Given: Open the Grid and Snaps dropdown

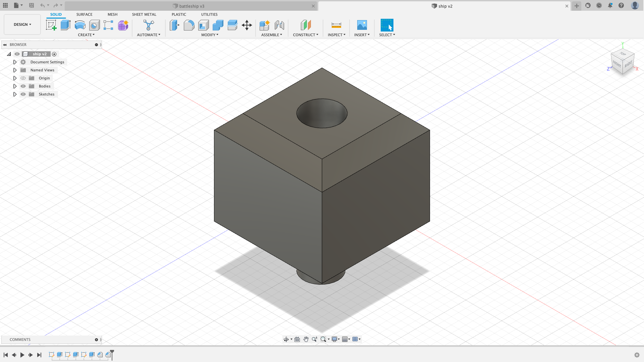Looking at the screenshot, I should (x=346, y=339).
